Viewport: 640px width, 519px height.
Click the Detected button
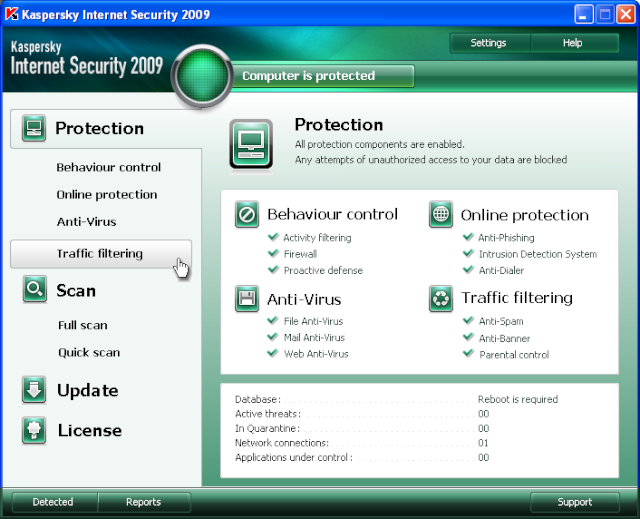click(55, 502)
